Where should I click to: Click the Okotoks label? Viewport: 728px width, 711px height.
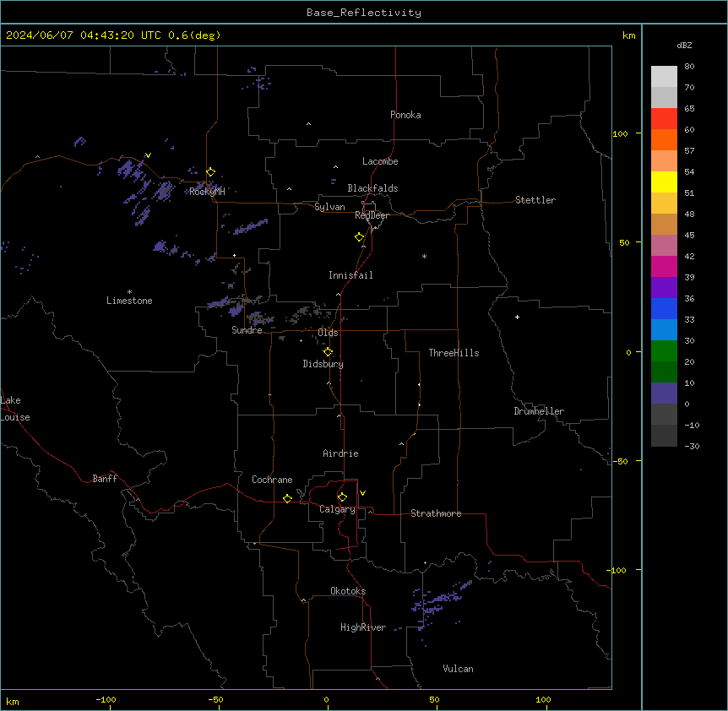click(x=348, y=591)
